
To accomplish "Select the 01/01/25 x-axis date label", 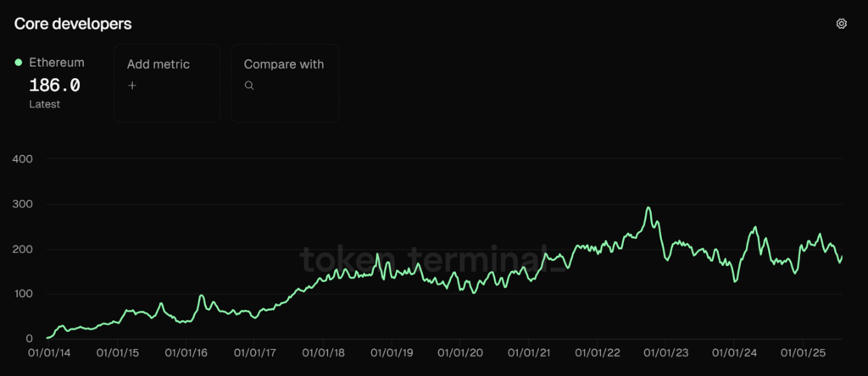I will [805, 351].
